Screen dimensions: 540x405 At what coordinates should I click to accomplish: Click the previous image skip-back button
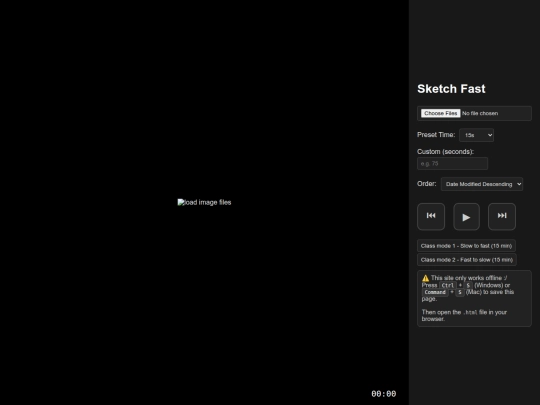[x=431, y=216]
